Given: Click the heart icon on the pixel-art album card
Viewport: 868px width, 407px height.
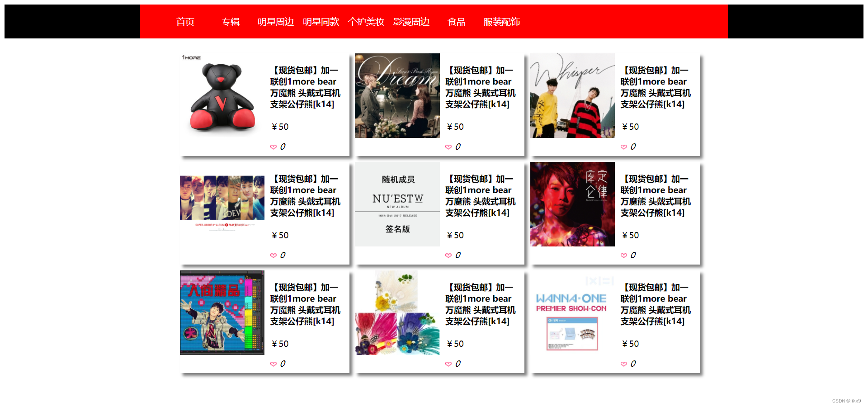Looking at the screenshot, I should point(273,364).
